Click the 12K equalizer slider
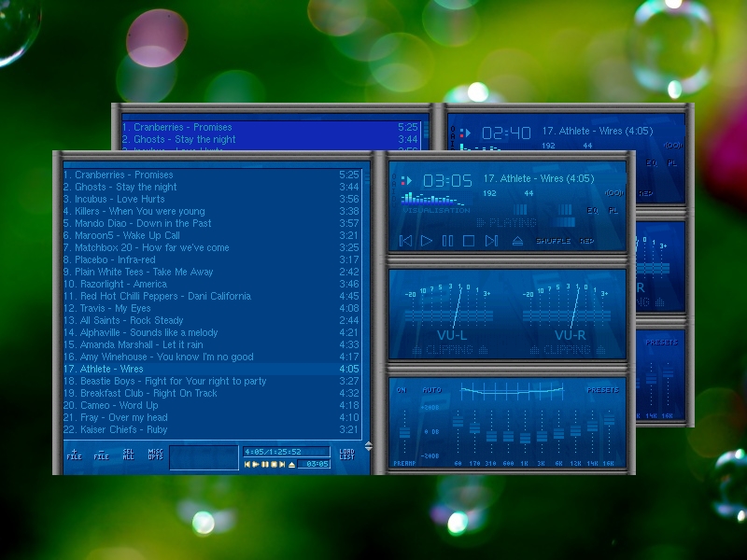Viewport: 747px width, 560px height. pyautogui.click(x=575, y=430)
